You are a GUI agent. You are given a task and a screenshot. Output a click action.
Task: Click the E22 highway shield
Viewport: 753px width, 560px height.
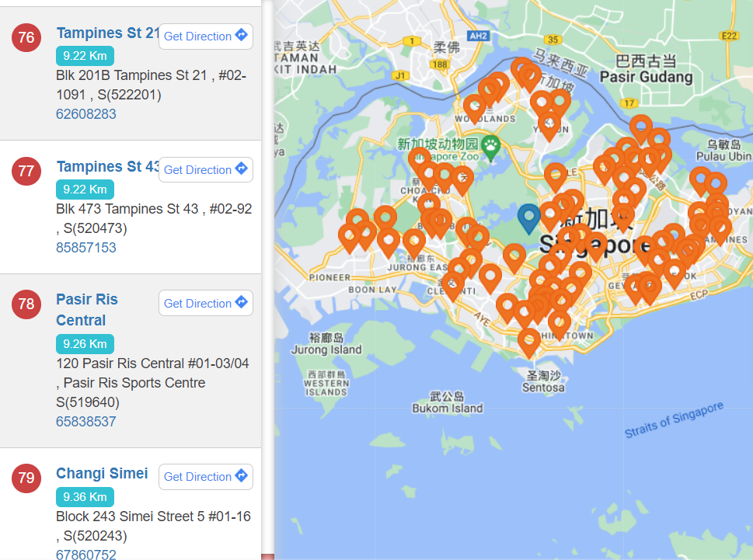(x=729, y=36)
